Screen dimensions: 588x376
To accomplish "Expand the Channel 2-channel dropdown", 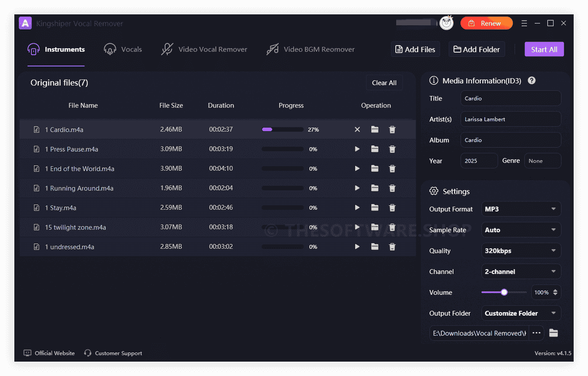I will [x=521, y=271].
